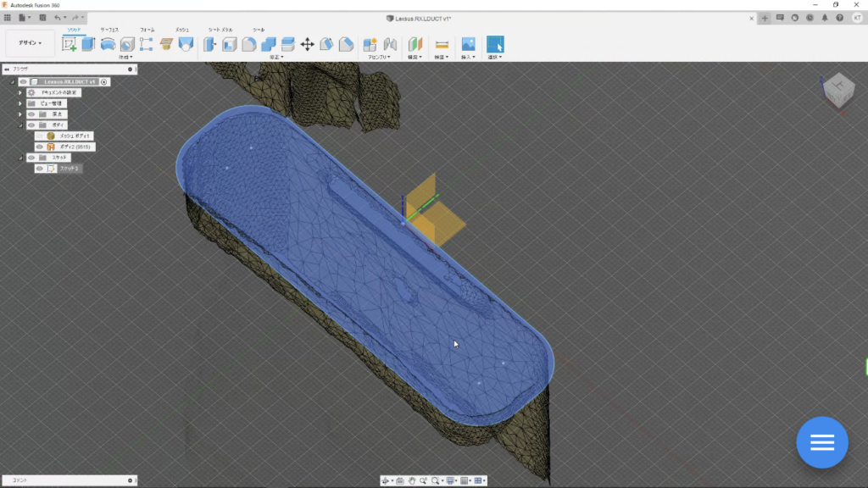Open the data panel grid icon
This screenshot has width=868, height=488.
tap(7, 18)
